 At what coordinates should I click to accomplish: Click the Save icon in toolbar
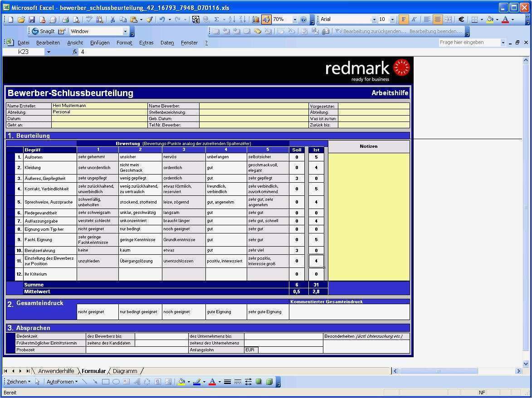(32, 19)
